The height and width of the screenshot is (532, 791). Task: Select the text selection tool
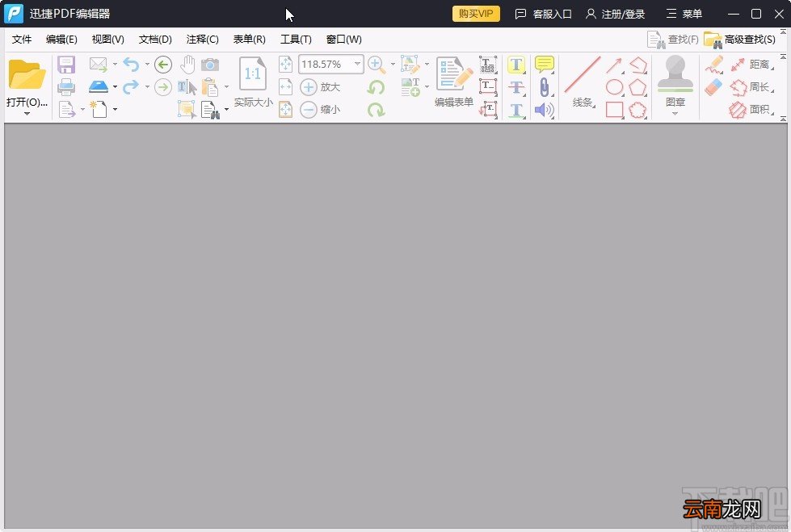click(187, 87)
